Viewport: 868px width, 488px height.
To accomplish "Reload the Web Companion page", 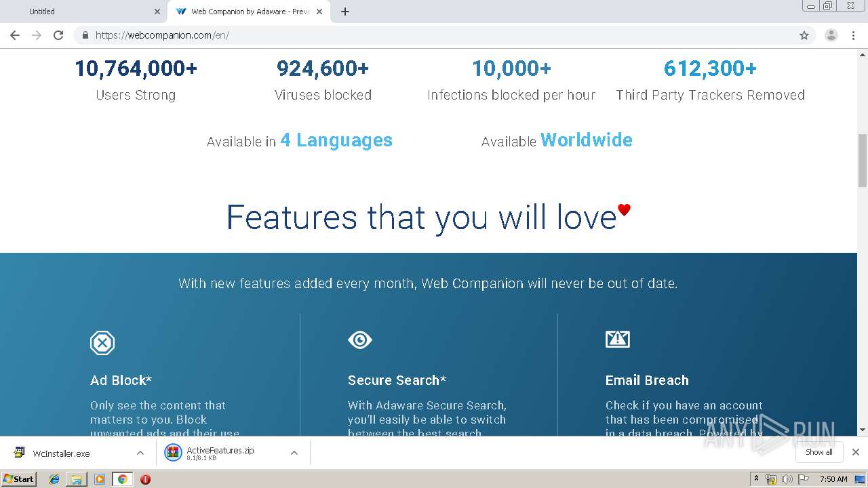I will [x=58, y=35].
